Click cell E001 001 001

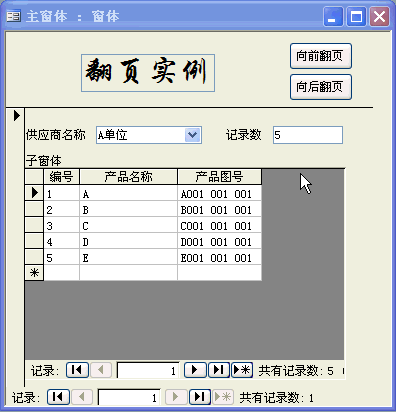pyautogui.click(x=219, y=257)
